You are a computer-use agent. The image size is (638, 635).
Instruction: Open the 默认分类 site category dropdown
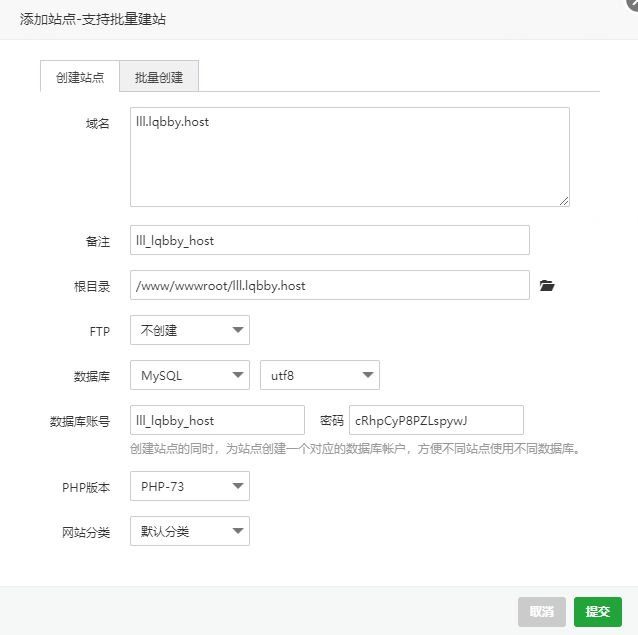[x=190, y=531]
